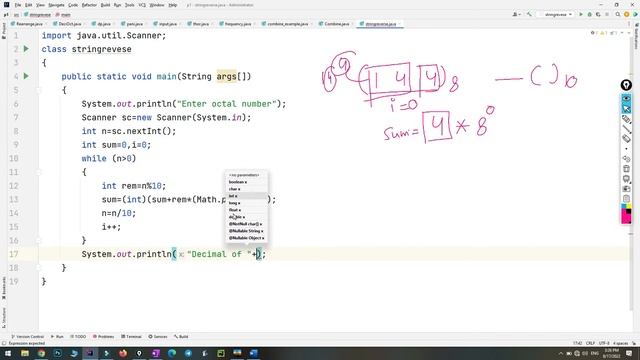Click the editor tabs overflow menu dots
This screenshot has width=640, height=360.
629,24
